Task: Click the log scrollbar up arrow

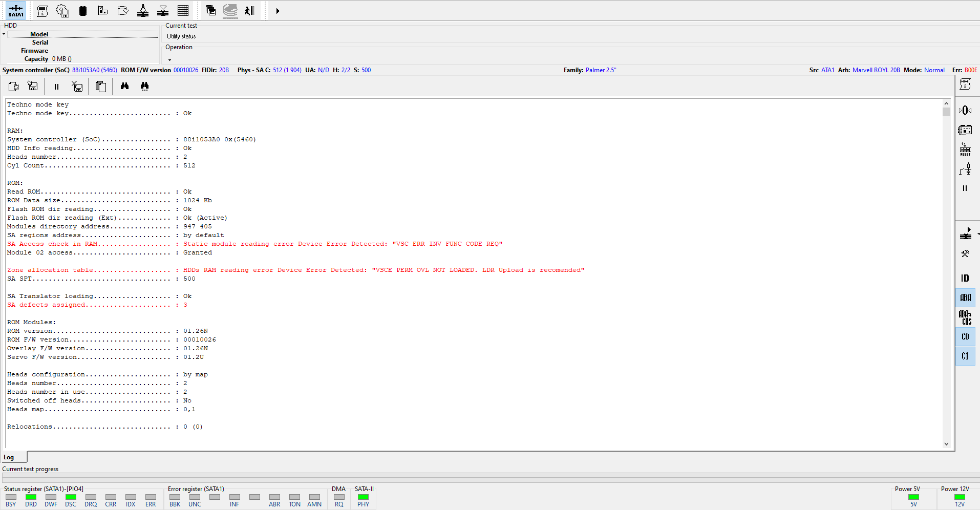Action: click(946, 103)
